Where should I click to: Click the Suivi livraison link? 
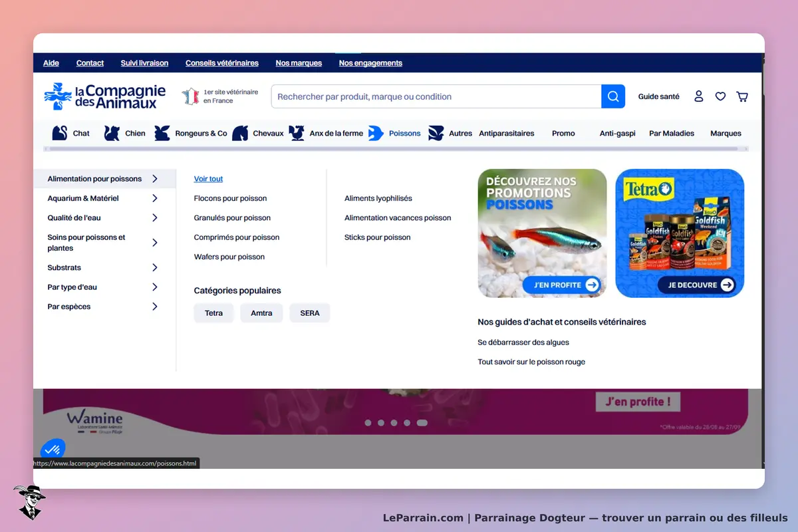144,63
